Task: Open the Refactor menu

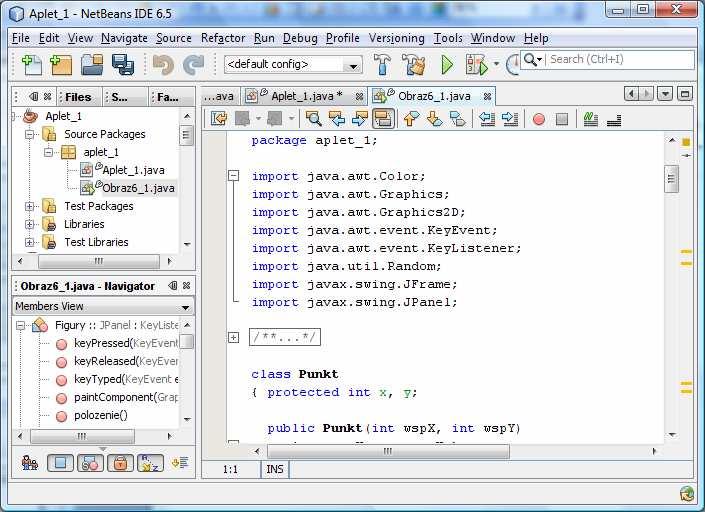Action: click(223, 38)
